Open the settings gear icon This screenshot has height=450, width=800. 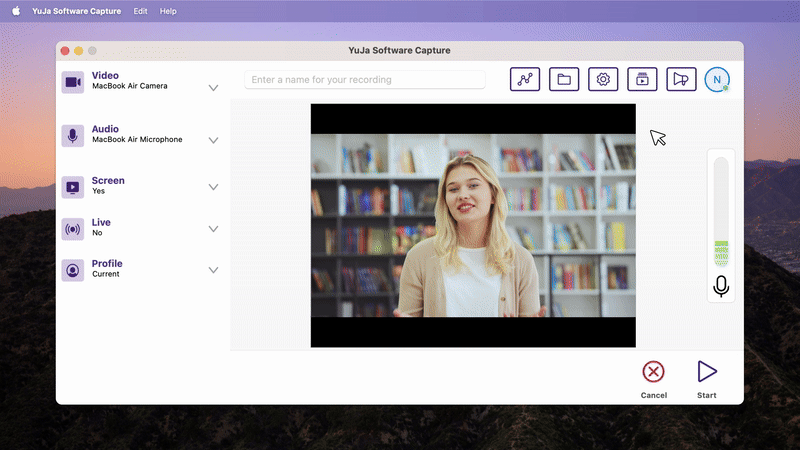tap(602, 80)
